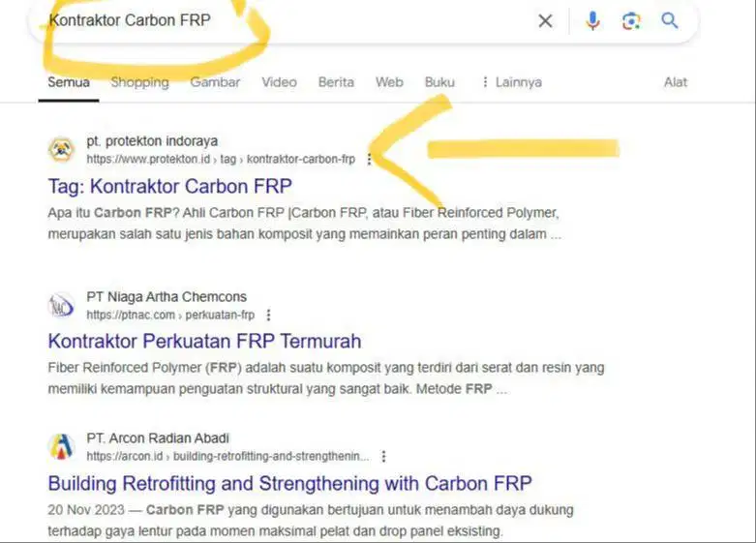Click the pt. protekton indoraya favicon

(x=61, y=150)
